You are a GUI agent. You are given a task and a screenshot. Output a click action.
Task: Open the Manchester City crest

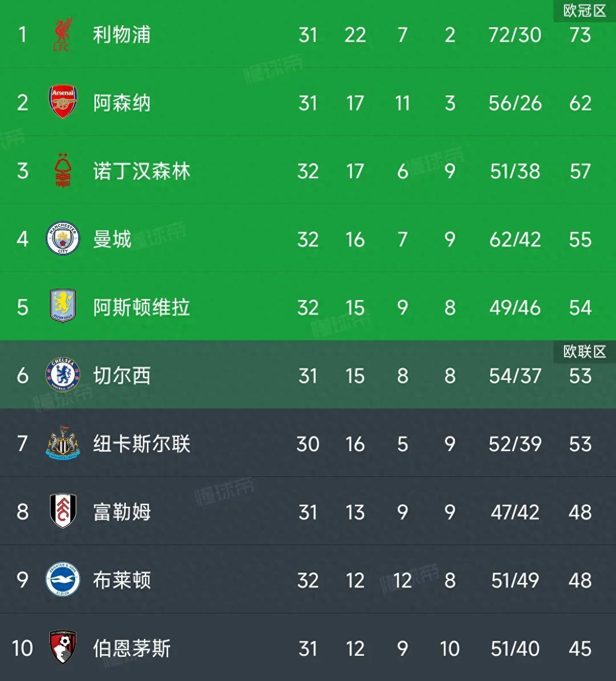coord(63,239)
